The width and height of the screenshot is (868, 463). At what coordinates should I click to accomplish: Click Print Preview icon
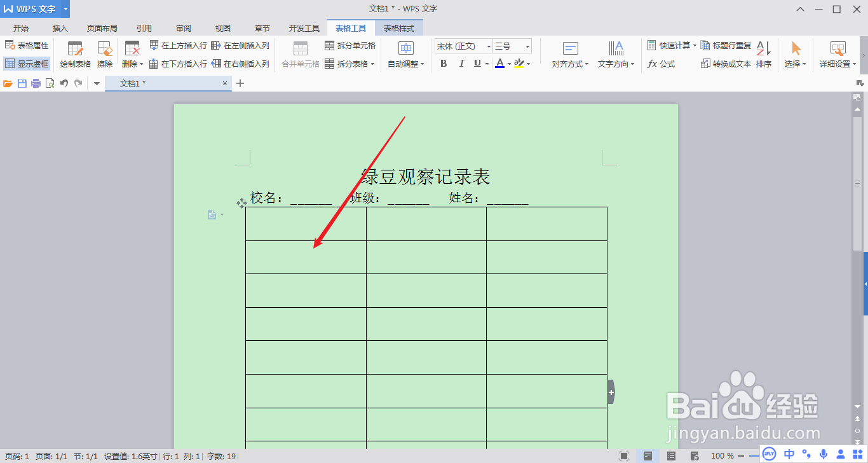(50, 83)
